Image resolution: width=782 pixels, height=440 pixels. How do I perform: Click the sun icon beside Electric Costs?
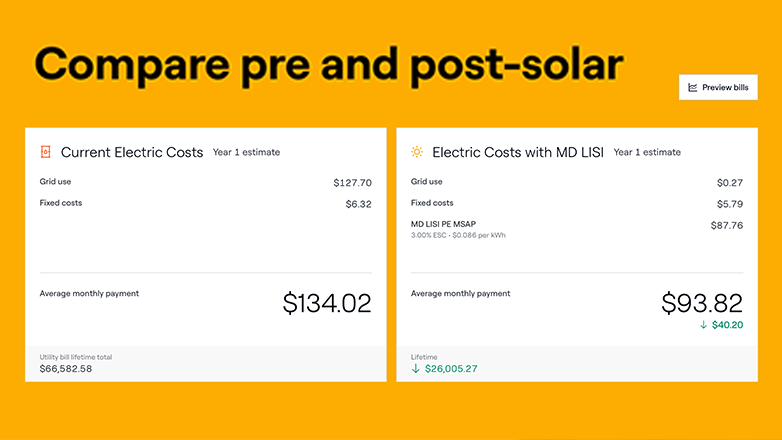point(416,152)
